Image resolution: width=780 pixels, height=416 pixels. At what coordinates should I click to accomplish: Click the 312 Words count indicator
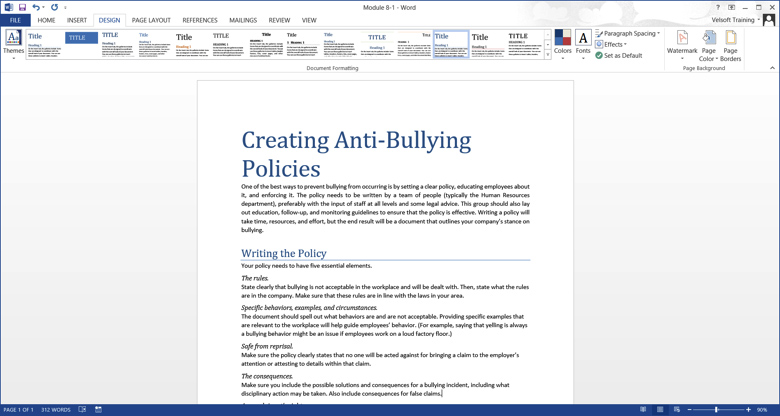tap(56, 410)
